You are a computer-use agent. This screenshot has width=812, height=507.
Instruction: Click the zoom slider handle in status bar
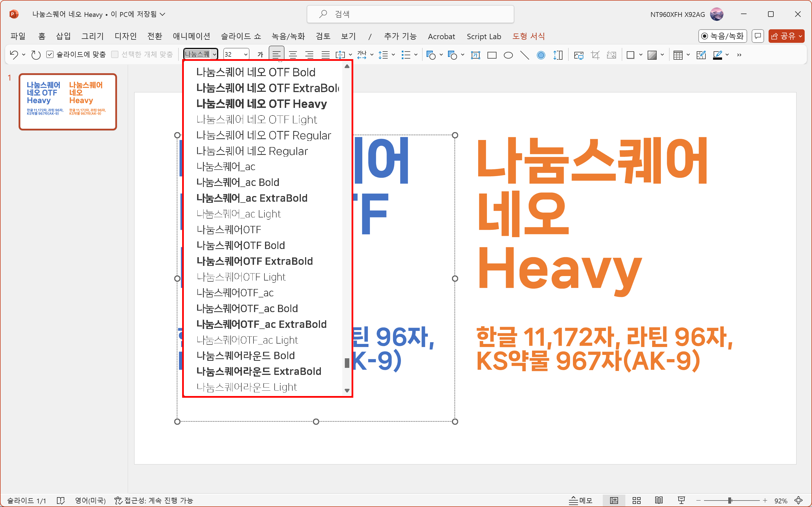[729, 500]
